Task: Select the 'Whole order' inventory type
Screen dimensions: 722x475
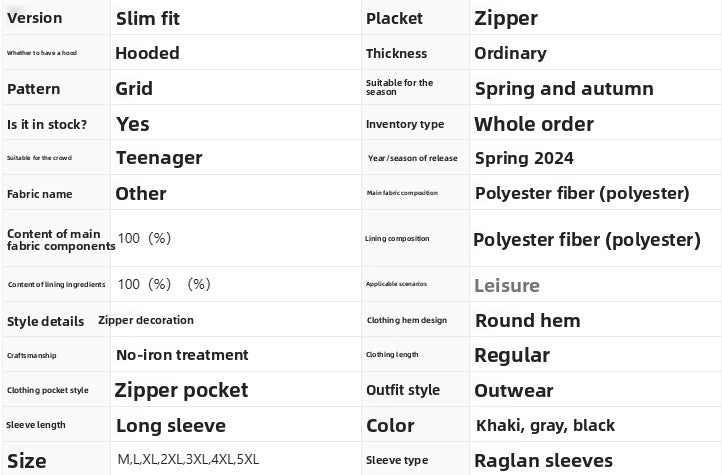Action: [534, 124]
